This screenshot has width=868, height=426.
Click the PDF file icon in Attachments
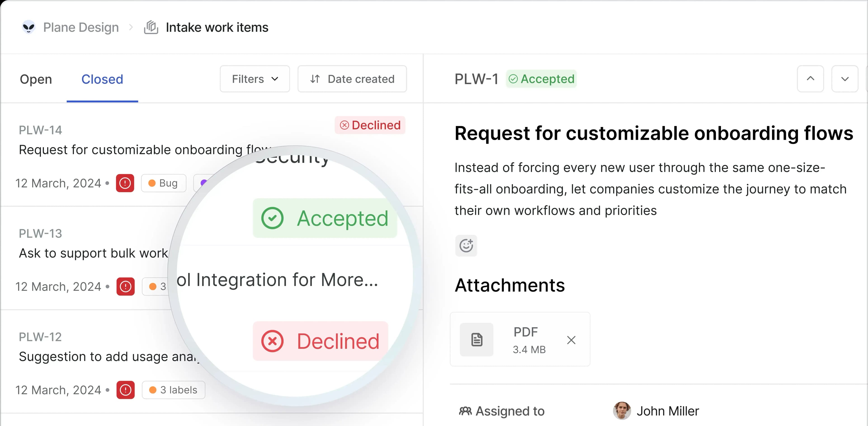pos(476,339)
